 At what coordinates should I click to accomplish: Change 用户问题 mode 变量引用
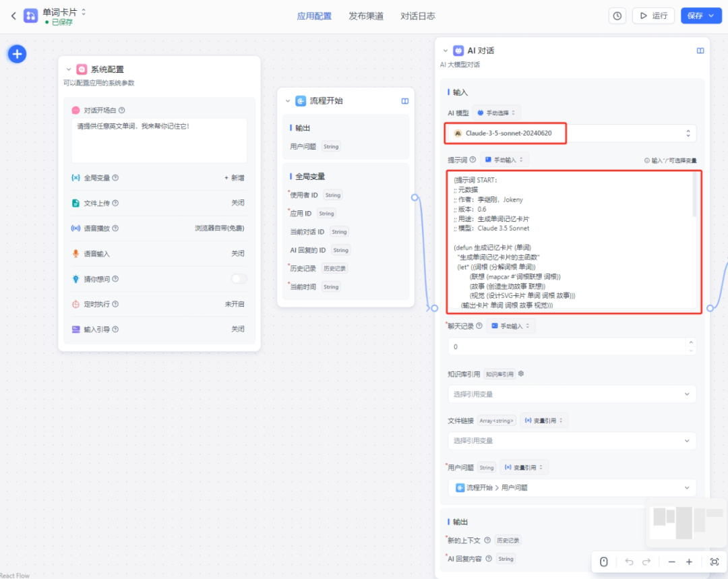coord(524,468)
